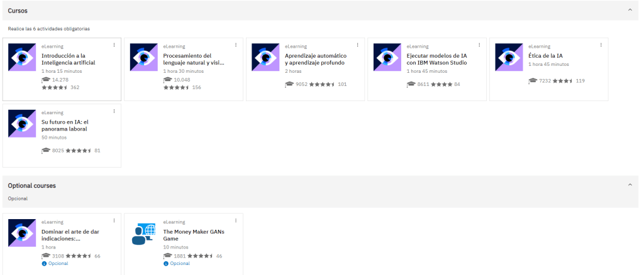
Task: Open Dominar el arte de dar indicaciones course
Action: pyautogui.click(x=70, y=235)
